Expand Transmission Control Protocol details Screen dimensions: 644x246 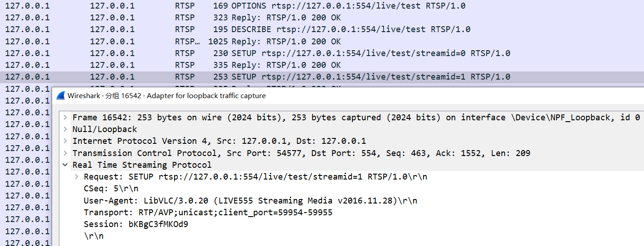(x=66, y=153)
